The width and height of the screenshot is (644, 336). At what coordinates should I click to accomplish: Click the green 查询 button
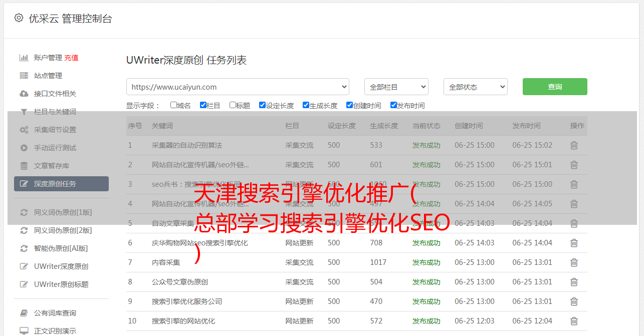click(555, 87)
